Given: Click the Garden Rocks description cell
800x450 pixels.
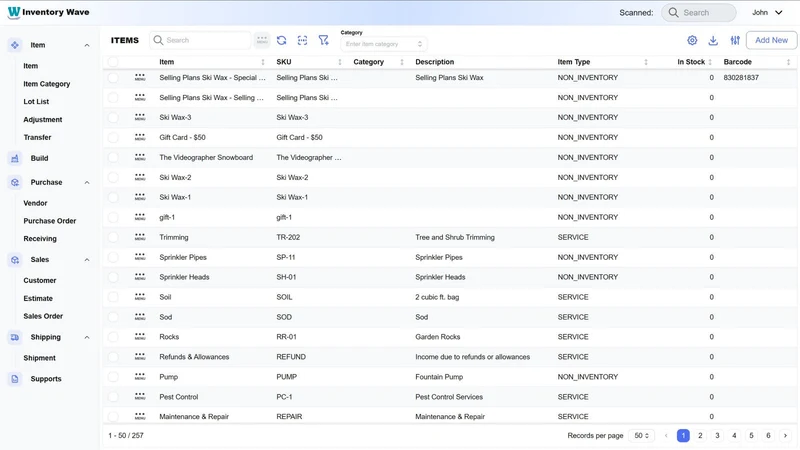Looking at the screenshot, I should coord(438,337).
